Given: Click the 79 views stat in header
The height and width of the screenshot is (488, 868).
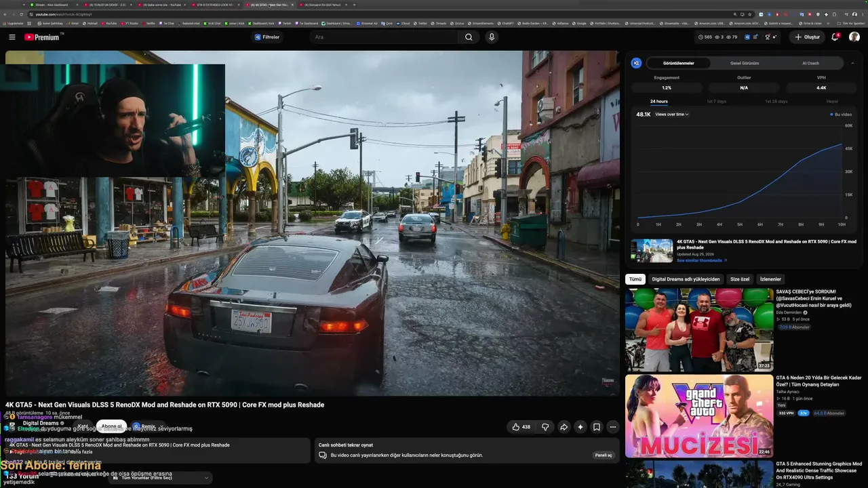Looking at the screenshot, I should (732, 37).
